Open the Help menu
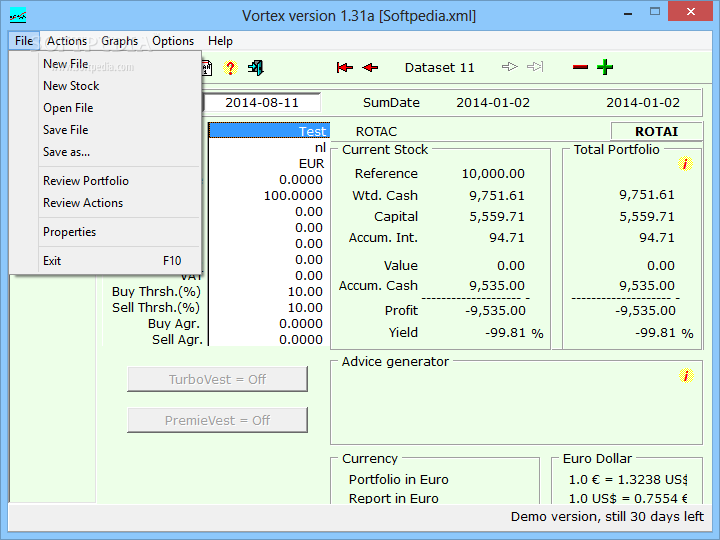720x540 pixels. click(220, 41)
